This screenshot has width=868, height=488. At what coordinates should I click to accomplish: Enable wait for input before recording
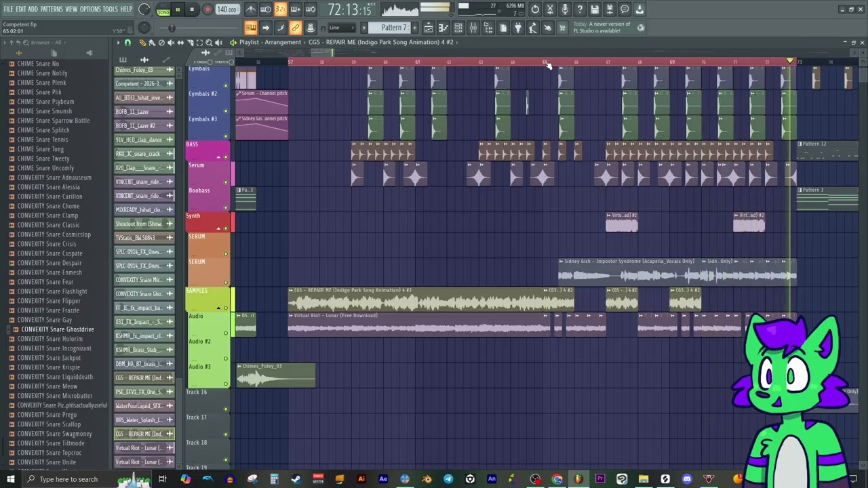pos(266,9)
